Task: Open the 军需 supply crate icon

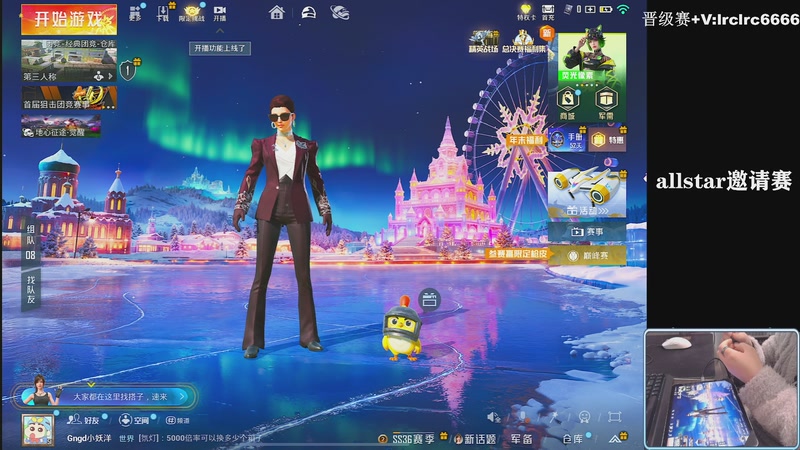Action: point(606,104)
